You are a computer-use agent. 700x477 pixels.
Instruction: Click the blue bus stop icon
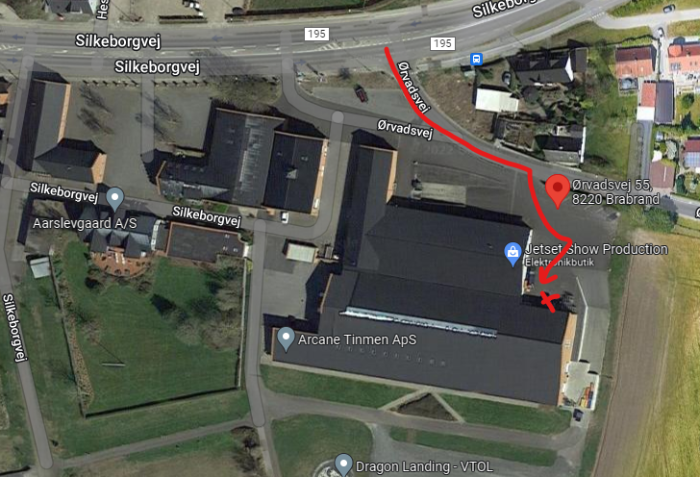pyautogui.click(x=476, y=59)
